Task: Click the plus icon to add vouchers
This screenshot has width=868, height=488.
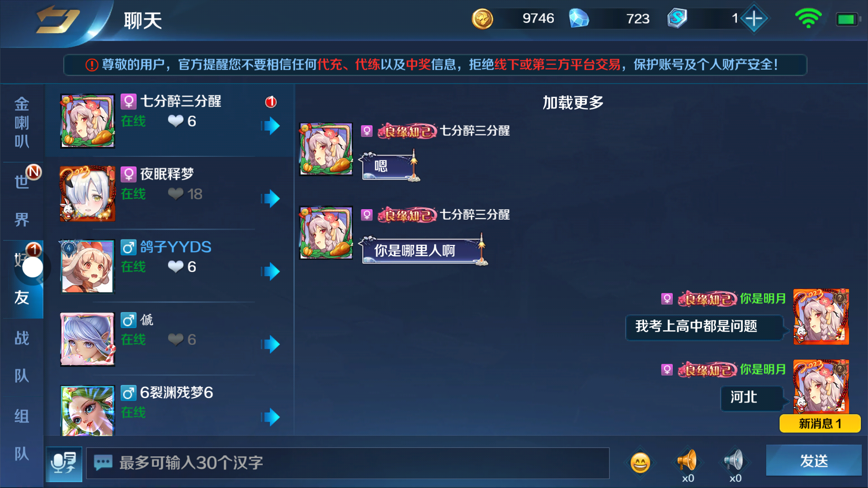Action: pos(754,19)
